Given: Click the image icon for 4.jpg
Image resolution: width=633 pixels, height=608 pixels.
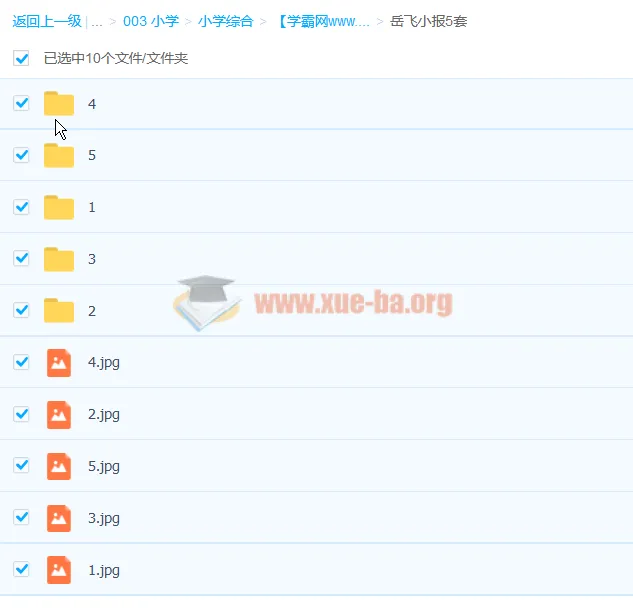Looking at the screenshot, I should coord(59,362).
